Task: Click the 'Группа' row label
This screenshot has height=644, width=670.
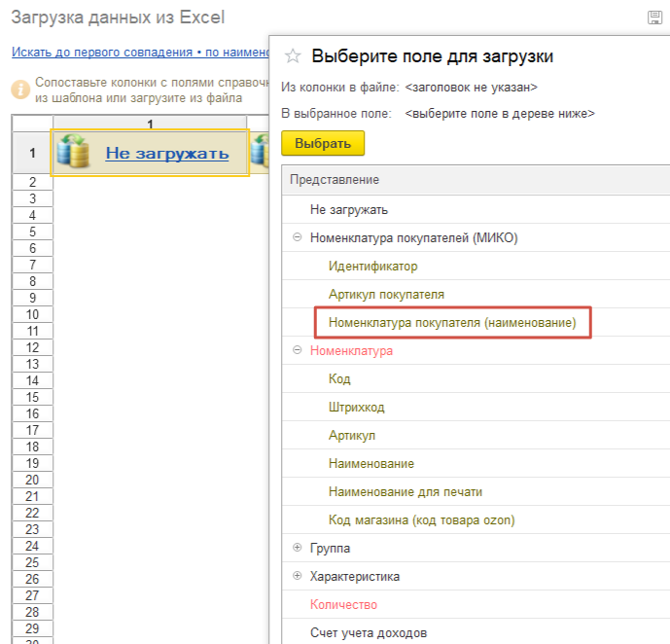Action: [x=330, y=548]
